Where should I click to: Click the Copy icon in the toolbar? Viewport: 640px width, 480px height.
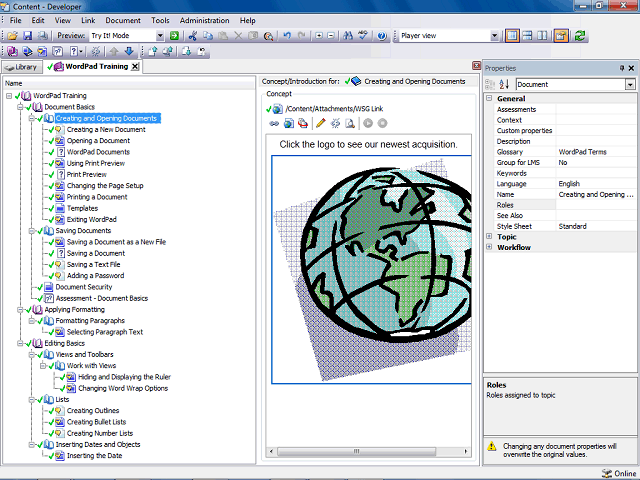[x=208, y=36]
